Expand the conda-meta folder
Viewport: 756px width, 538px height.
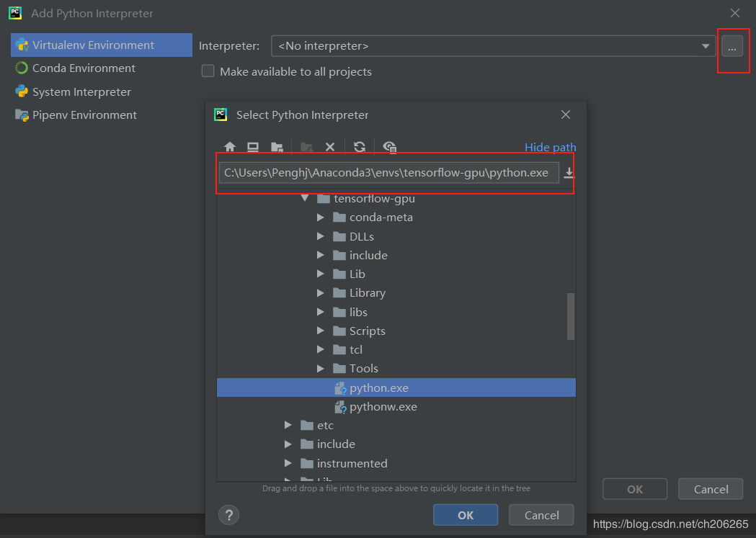click(320, 218)
